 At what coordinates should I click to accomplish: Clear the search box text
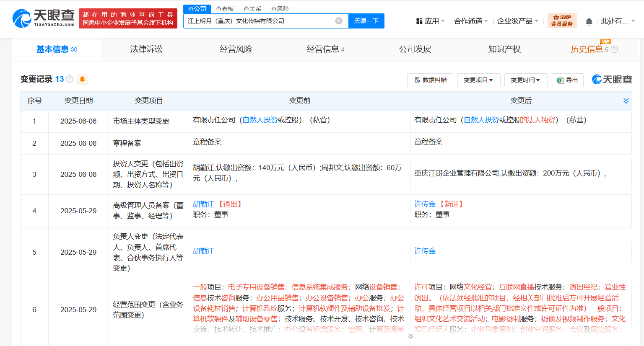[339, 21]
